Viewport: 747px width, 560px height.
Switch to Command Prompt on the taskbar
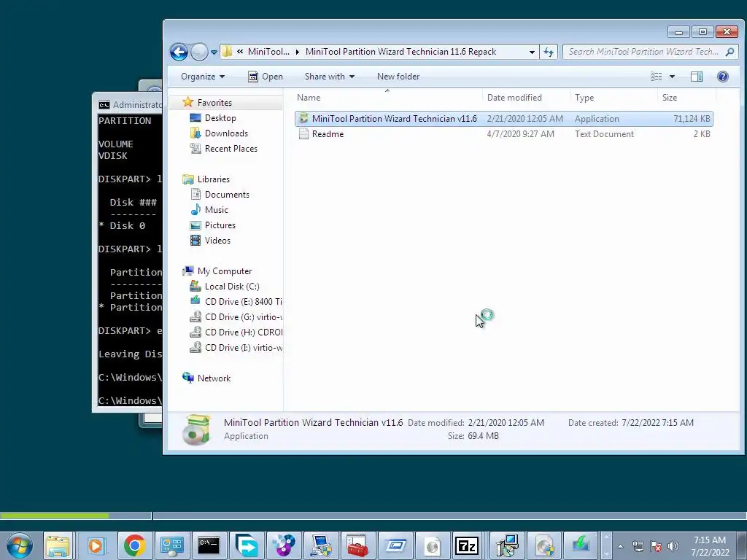click(209, 545)
